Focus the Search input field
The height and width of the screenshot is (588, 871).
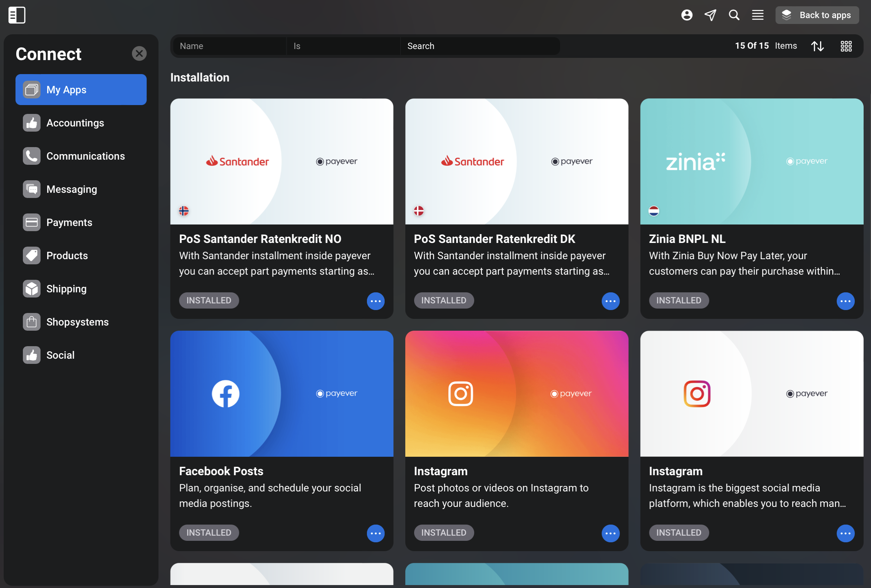point(480,46)
